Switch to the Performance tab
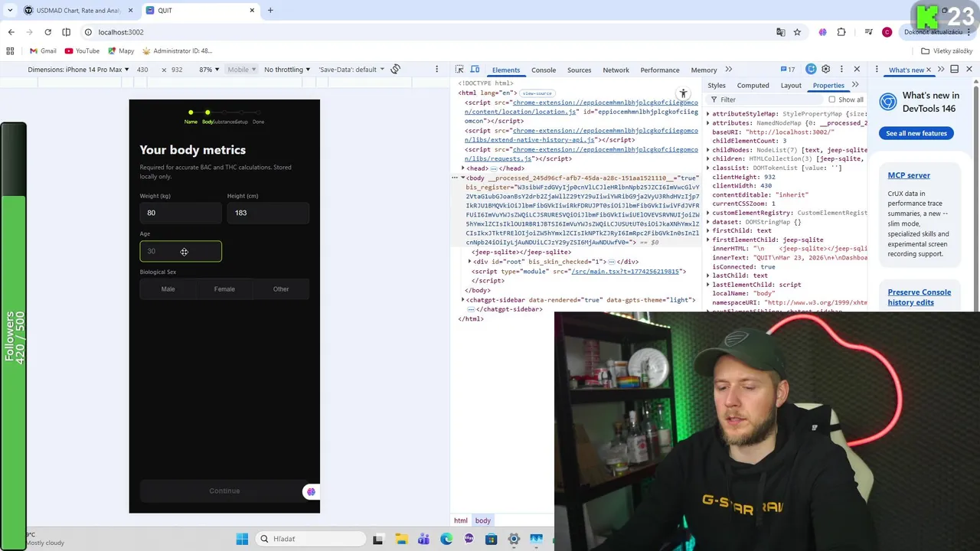The height and width of the screenshot is (551, 980). coord(659,70)
